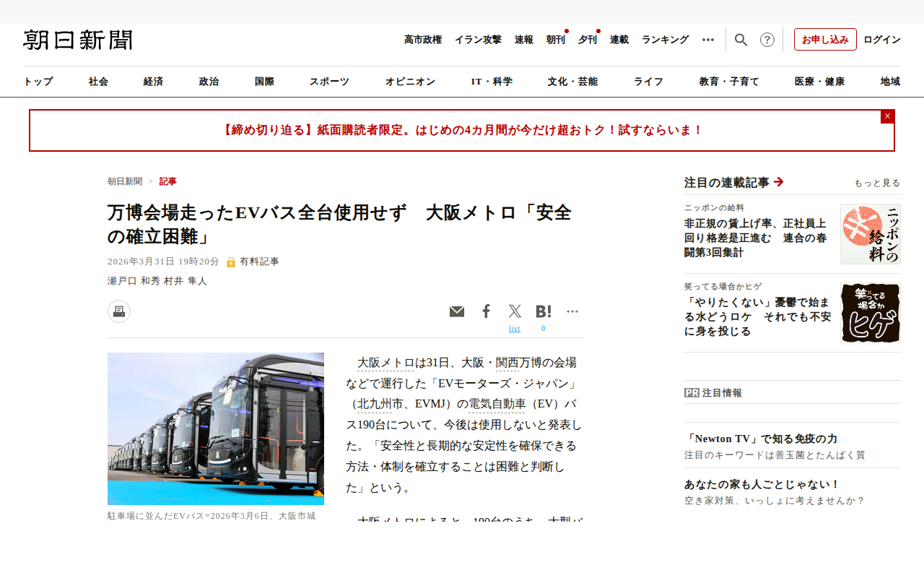Image resolution: width=924 pixels, height=578 pixels.
Task: Open the ニッポンの給料 thumbnail image
Action: (871, 234)
